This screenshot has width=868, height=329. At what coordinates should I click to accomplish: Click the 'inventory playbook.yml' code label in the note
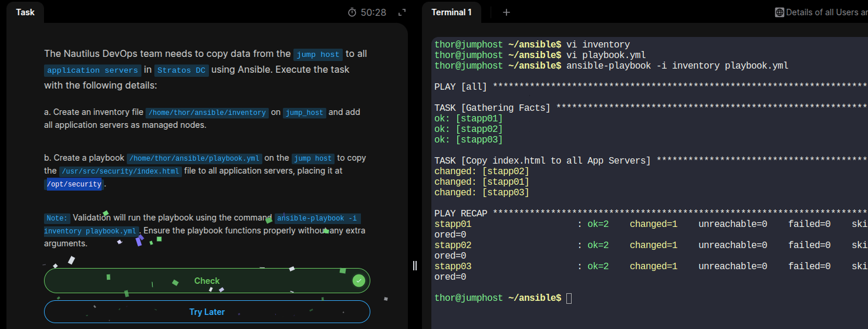click(x=92, y=231)
